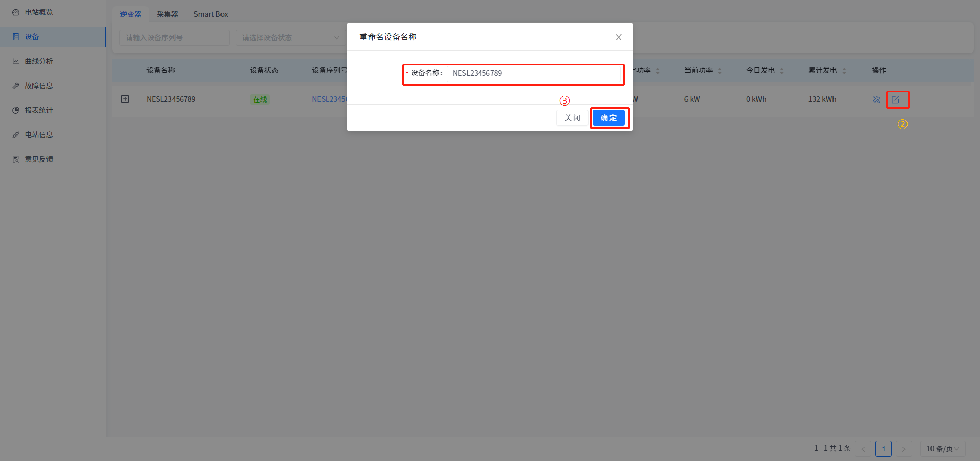Click the 设备名称 input field in the dialog
The height and width of the screenshot is (461, 980).
point(533,73)
